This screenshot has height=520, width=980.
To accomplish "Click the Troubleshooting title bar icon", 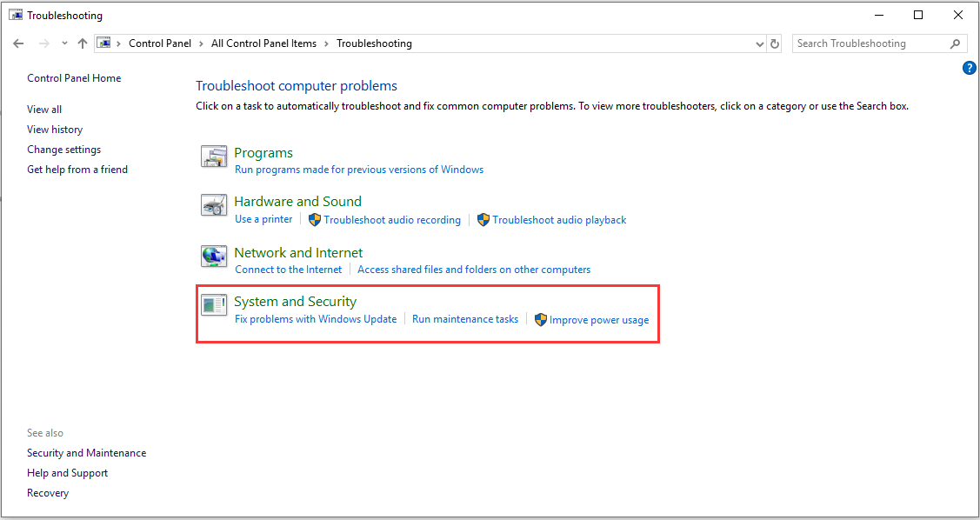I will (x=16, y=15).
